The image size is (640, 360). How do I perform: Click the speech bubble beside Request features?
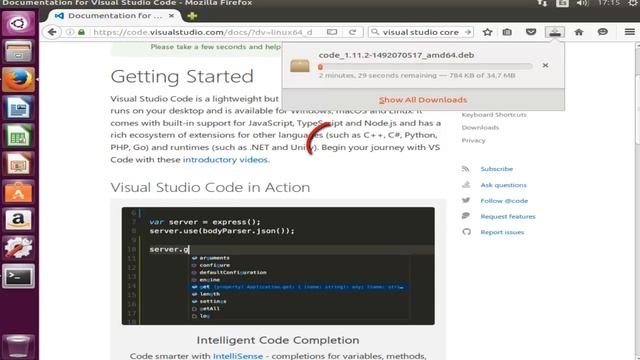[x=466, y=216]
